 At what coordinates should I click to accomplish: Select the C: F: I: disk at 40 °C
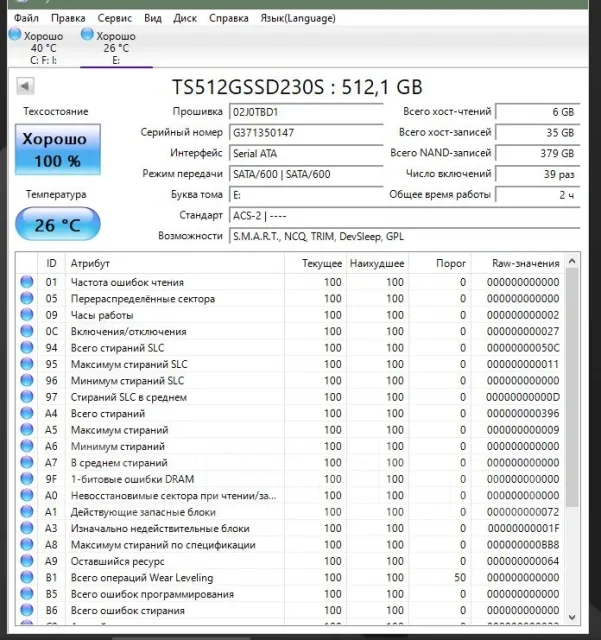tap(37, 47)
